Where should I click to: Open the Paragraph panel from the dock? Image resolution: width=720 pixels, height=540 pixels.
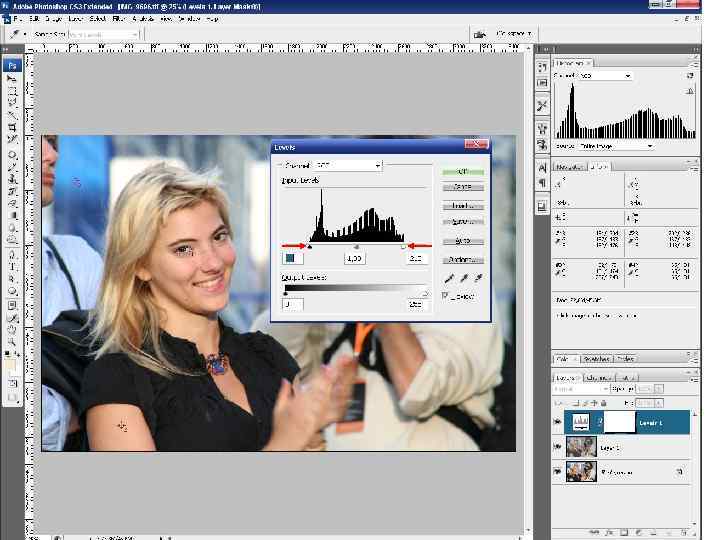542,183
